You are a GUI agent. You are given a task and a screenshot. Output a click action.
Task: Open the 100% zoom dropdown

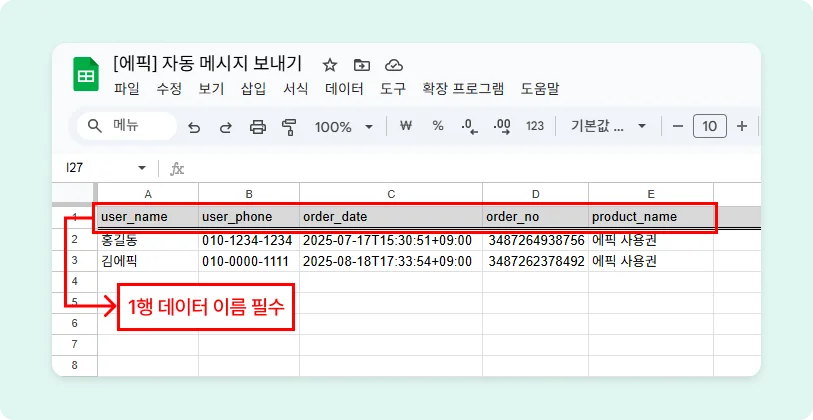pos(344,127)
